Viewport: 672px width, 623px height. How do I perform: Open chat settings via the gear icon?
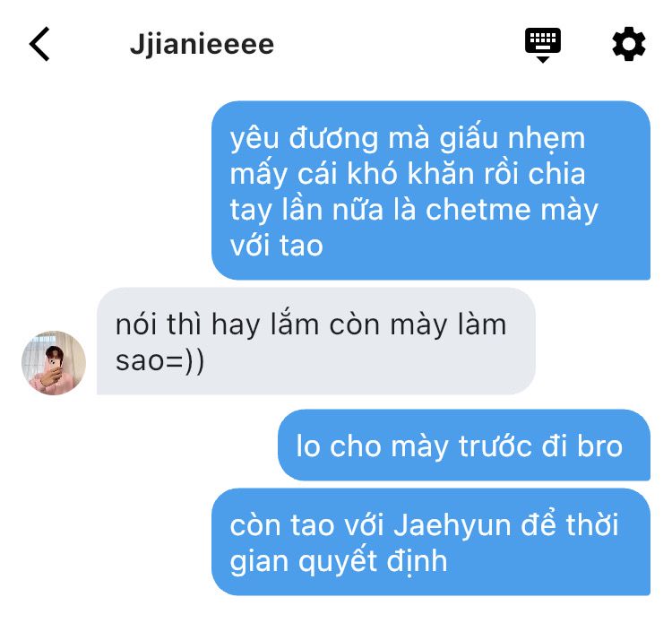(x=628, y=44)
